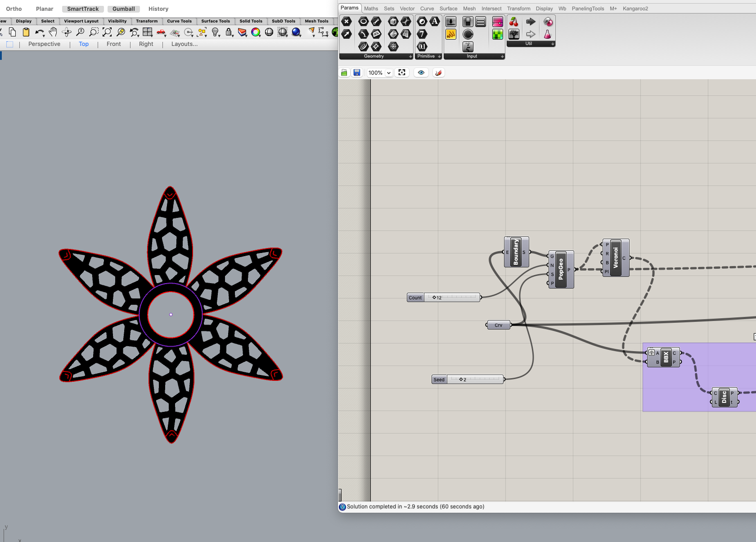The height and width of the screenshot is (542, 756).
Task: Switch viewport to Perspective
Action: [x=44, y=44]
